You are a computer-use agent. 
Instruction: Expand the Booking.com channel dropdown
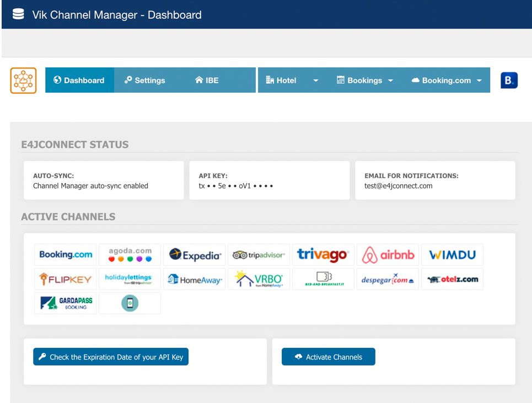(x=447, y=80)
